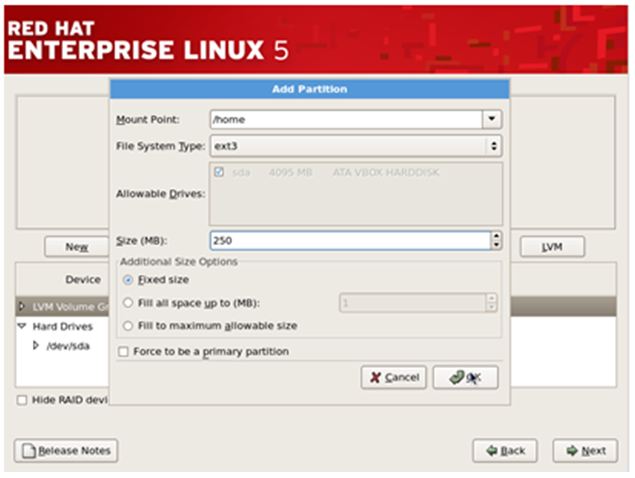Expand the /dev/sda tree entry

pos(36,346)
